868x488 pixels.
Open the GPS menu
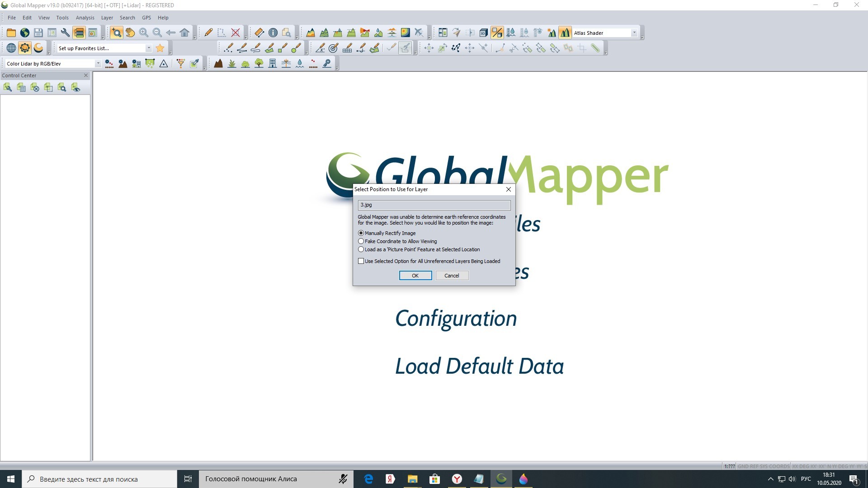(x=146, y=18)
